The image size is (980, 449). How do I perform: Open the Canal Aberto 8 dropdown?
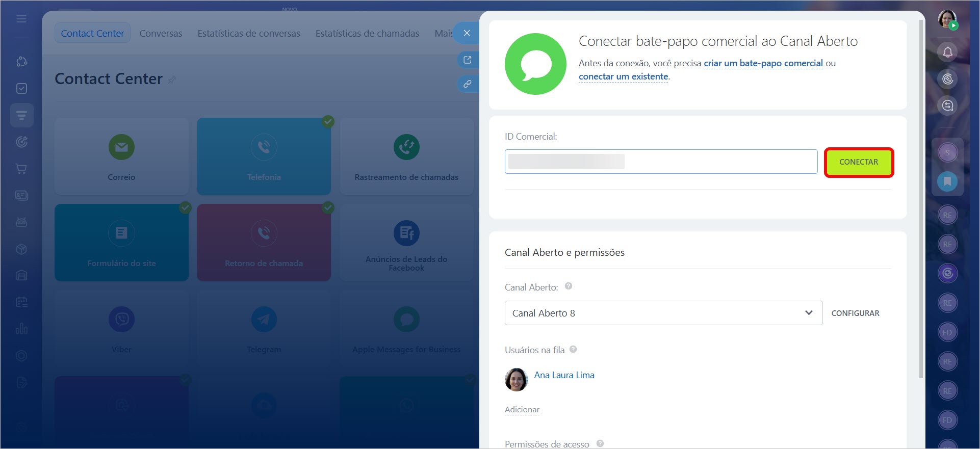click(663, 313)
